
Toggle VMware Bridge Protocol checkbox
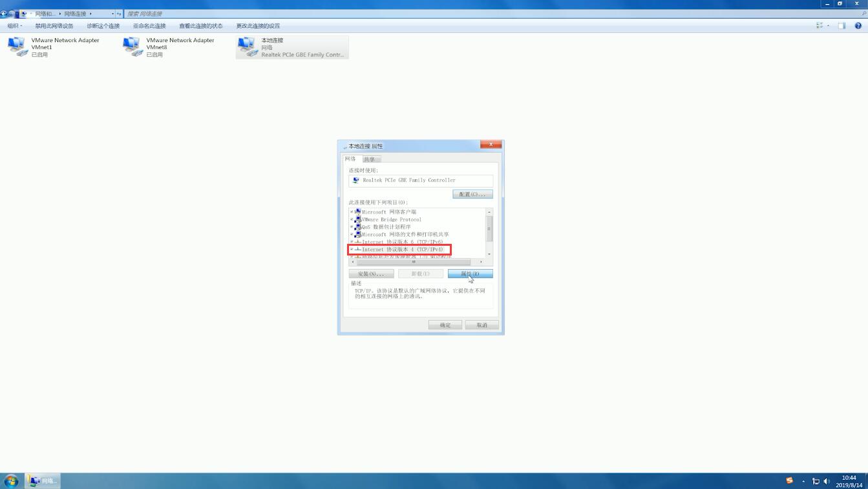[x=352, y=219]
